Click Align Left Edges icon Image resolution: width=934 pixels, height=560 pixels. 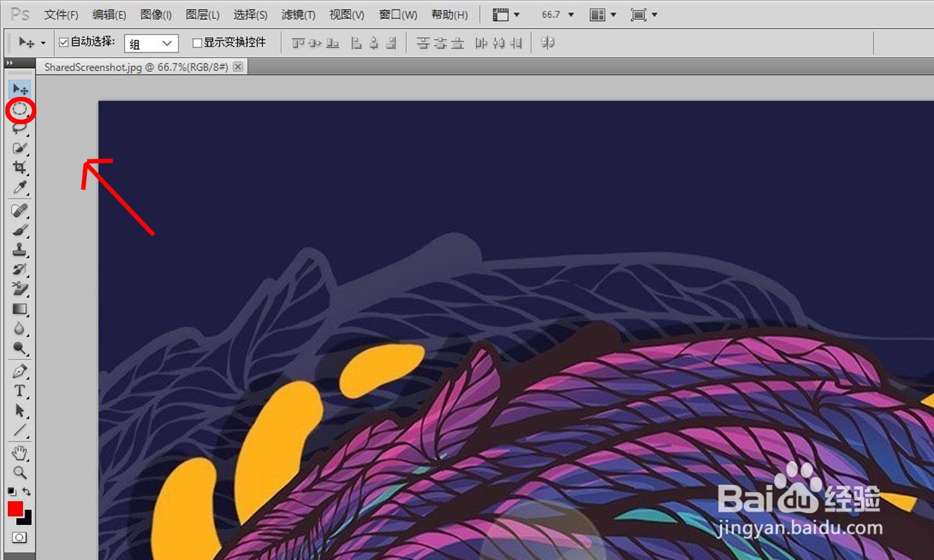[x=356, y=43]
